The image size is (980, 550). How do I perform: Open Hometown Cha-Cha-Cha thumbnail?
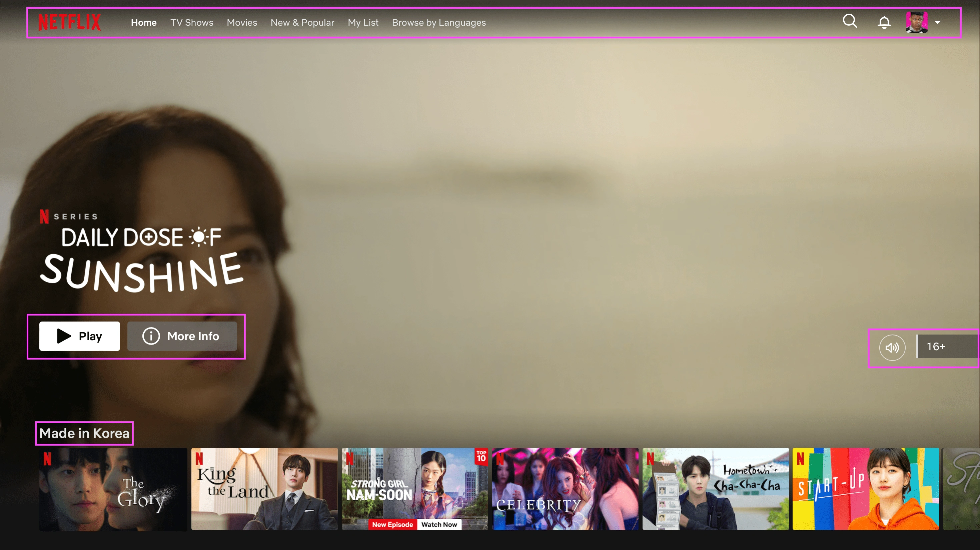[716, 489]
